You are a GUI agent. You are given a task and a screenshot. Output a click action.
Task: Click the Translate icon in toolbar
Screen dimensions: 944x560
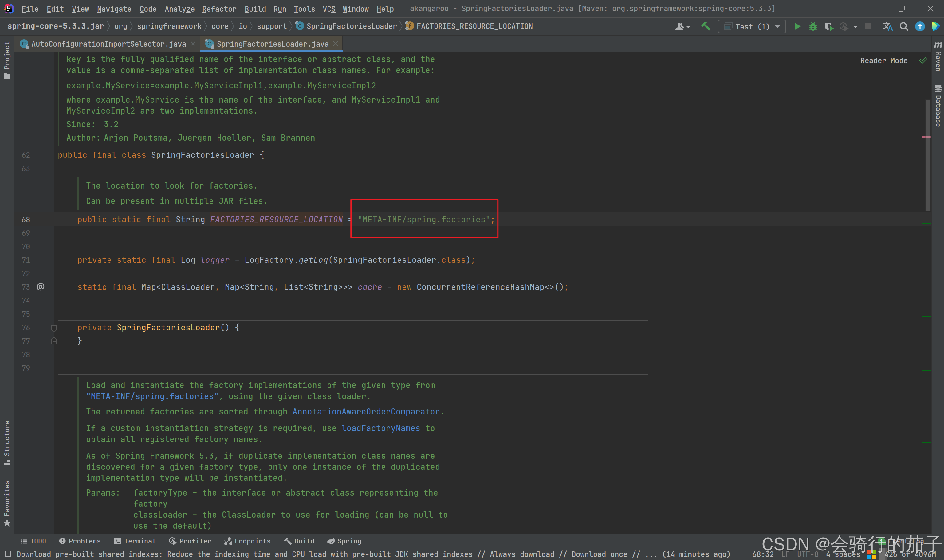888,26
